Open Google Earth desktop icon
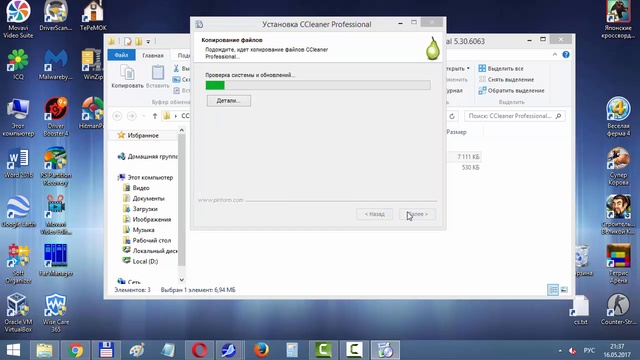 (18, 211)
